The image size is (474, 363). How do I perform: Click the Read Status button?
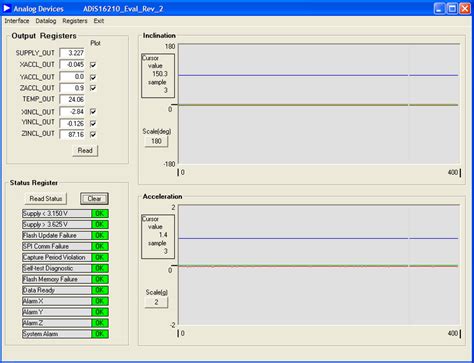click(46, 199)
